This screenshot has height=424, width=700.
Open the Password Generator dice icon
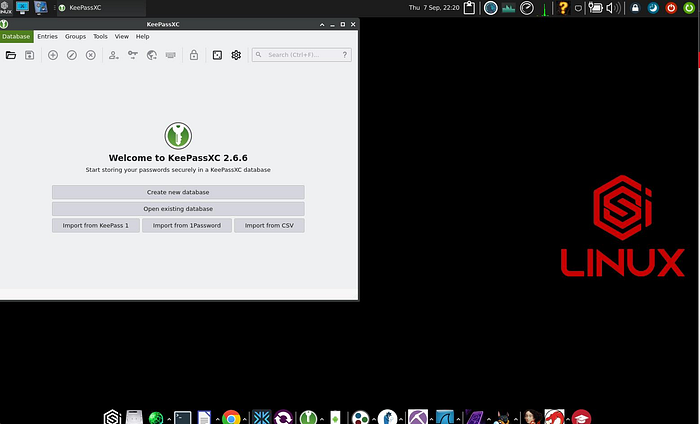(x=217, y=55)
